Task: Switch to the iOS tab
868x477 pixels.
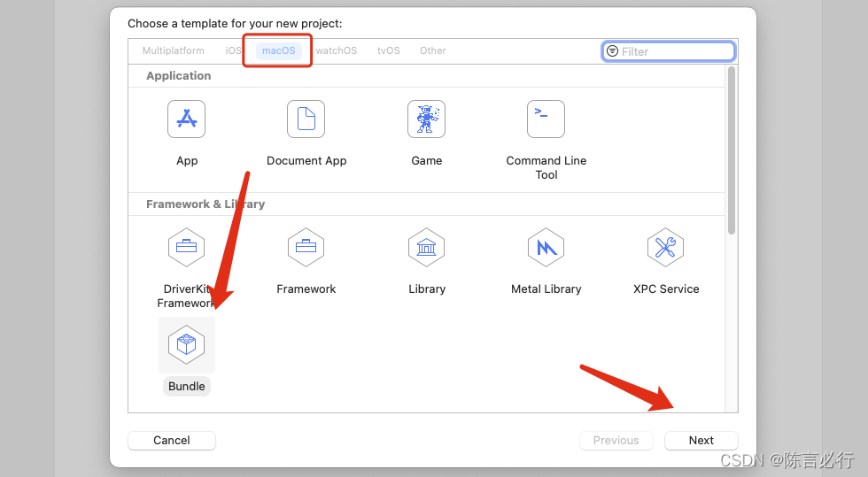Action: [x=233, y=50]
